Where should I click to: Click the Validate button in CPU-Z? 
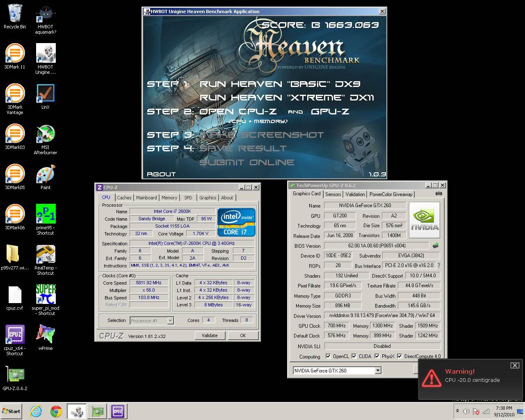tap(210, 336)
